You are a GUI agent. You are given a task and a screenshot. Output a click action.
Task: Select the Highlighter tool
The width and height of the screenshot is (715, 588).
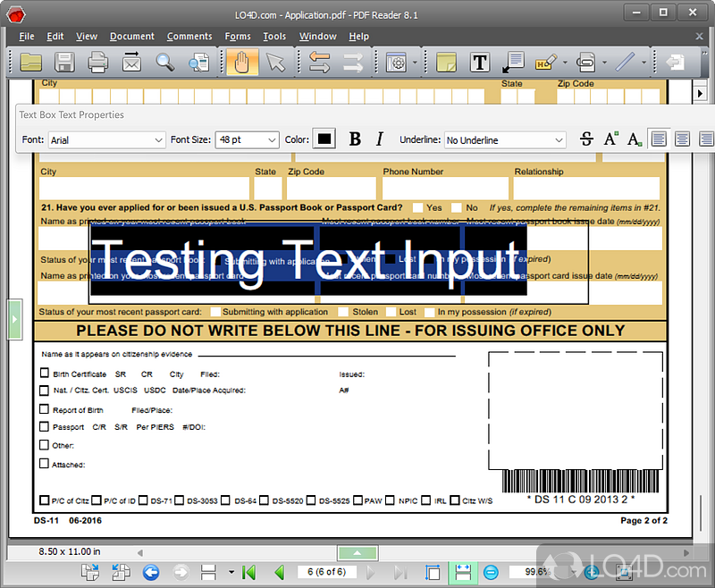(x=546, y=62)
